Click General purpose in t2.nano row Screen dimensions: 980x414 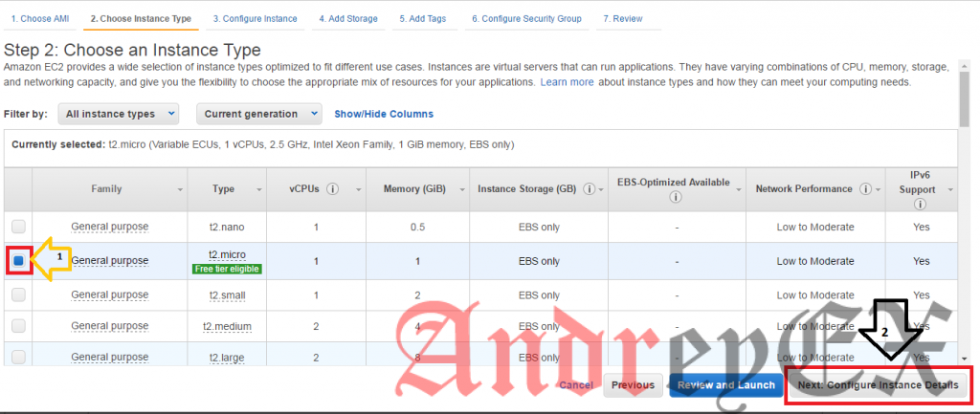[x=109, y=226]
